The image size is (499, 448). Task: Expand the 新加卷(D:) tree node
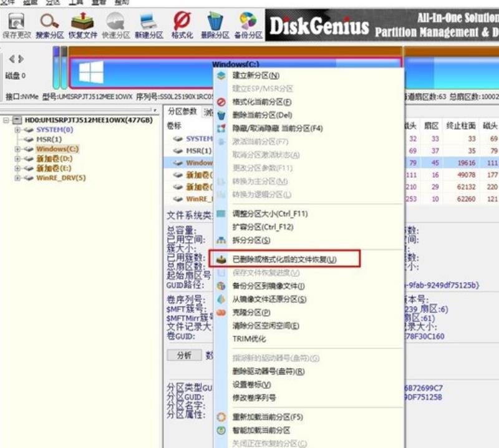tap(17, 158)
